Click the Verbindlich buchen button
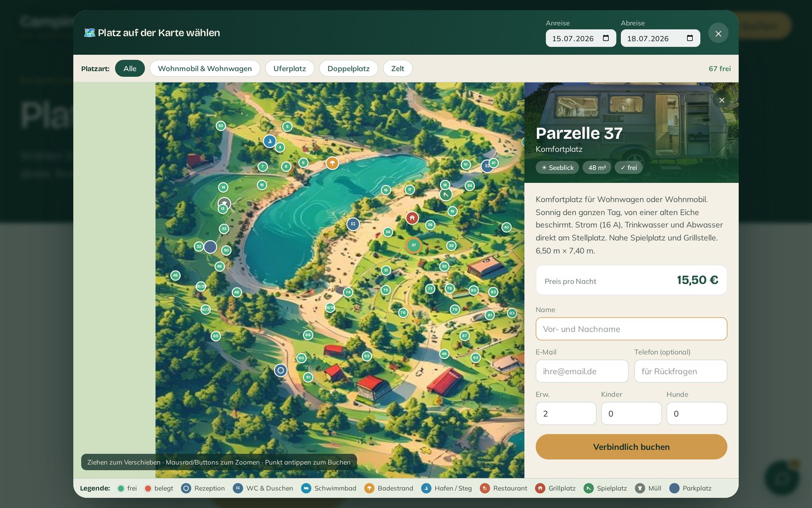The height and width of the screenshot is (508, 812). 631,447
